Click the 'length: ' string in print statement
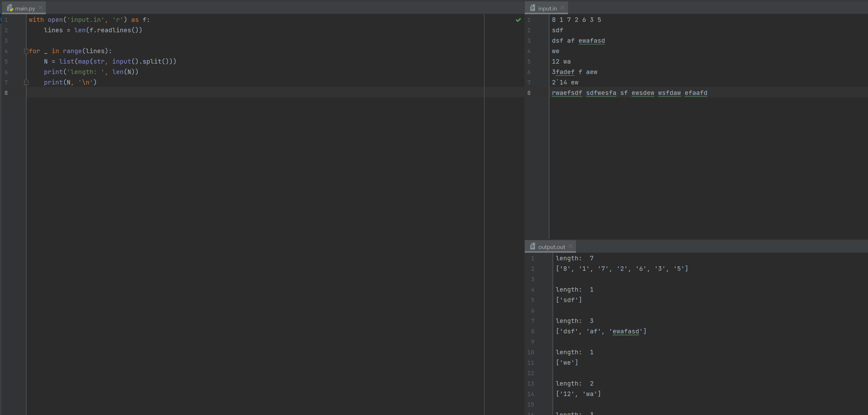This screenshot has height=415, width=868. pyautogui.click(x=86, y=72)
